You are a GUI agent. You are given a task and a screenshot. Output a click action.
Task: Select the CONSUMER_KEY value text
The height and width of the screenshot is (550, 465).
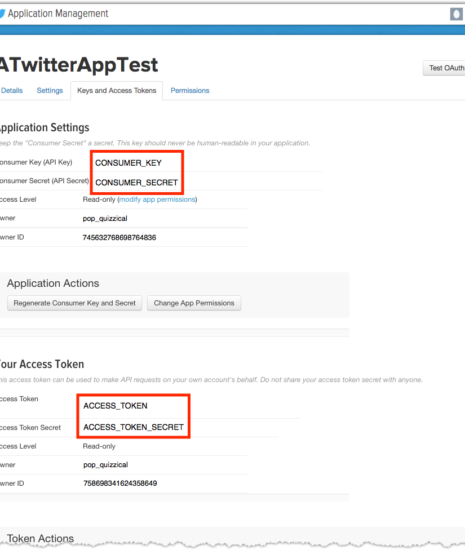(x=128, y=163)
